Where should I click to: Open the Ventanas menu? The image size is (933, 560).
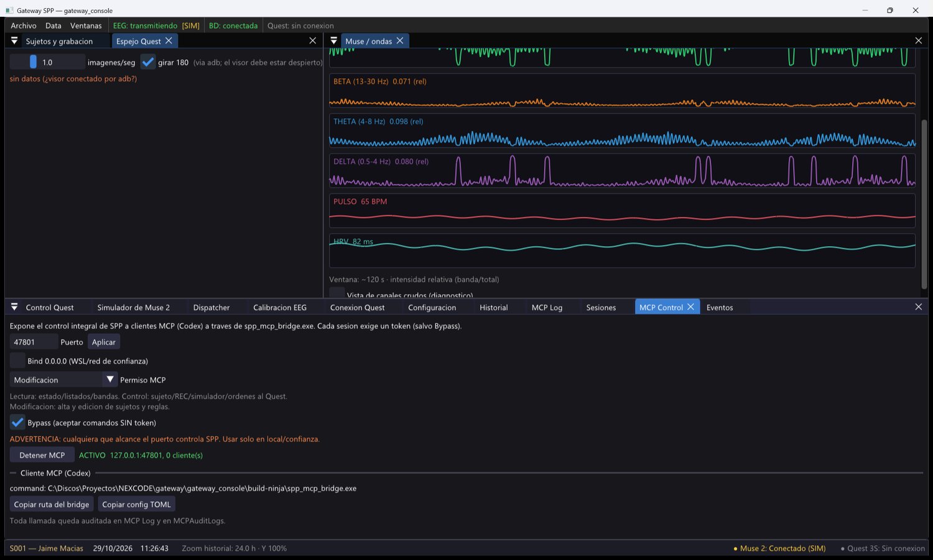click(86, 25)
